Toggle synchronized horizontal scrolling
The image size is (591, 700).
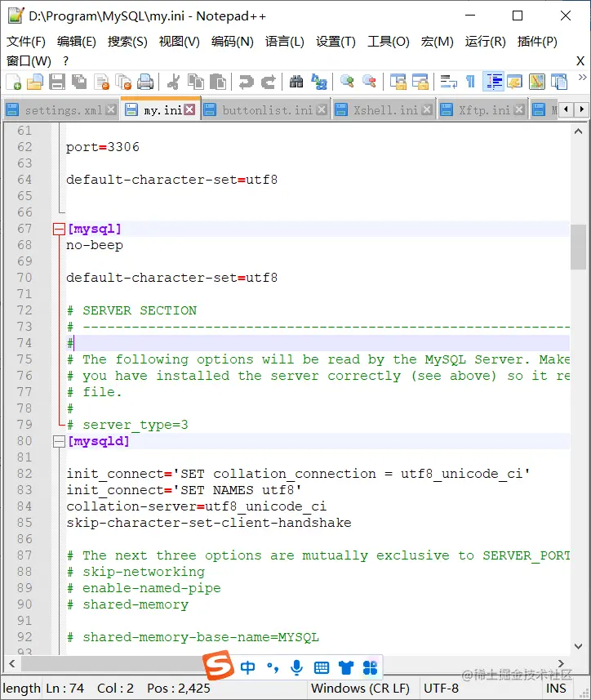click(x=420, y=82)
